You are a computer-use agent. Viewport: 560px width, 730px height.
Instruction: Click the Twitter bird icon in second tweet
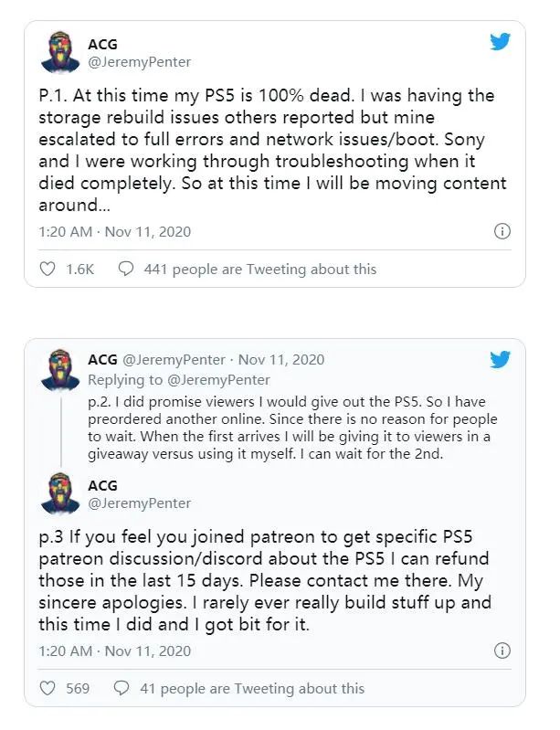coord(500,359)
